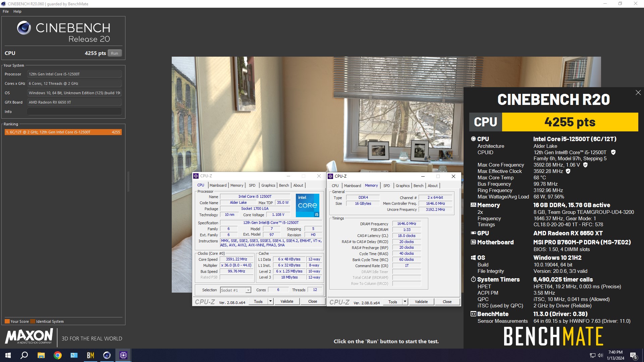Open Mainboard tab in right CPU-Z window
The height and width of the screenshot is (362, 644).
click(353, 186)
